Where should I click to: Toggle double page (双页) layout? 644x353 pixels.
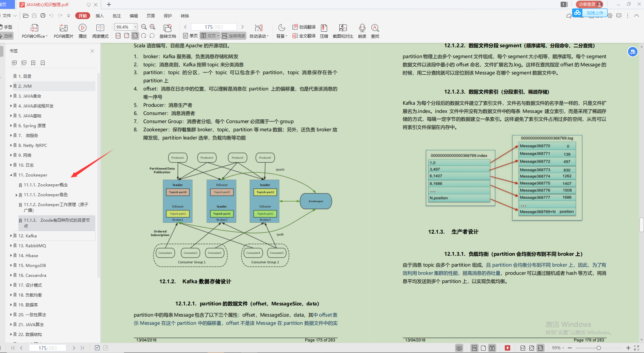(210, 36)
